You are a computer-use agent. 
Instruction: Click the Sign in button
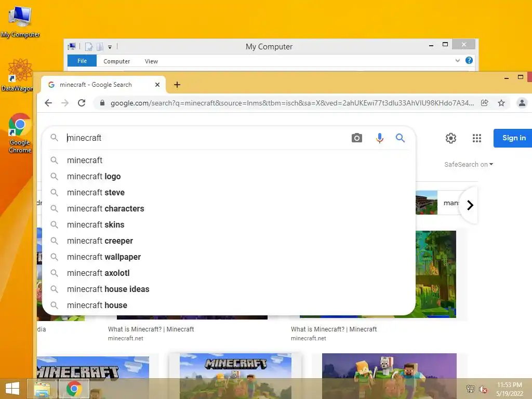coord(513,138)
